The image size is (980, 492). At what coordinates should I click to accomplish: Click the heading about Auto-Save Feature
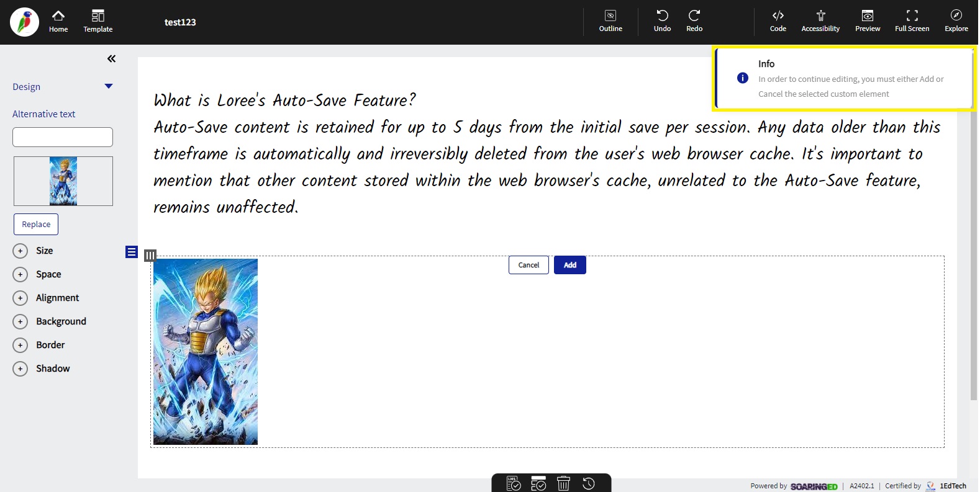pos(284,100)
